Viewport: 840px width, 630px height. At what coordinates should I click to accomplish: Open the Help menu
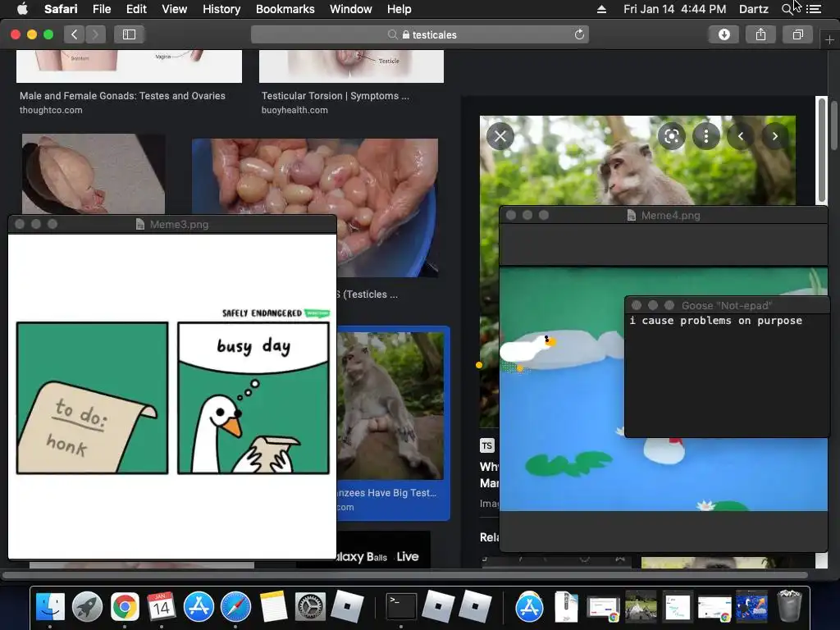[399, 9]
